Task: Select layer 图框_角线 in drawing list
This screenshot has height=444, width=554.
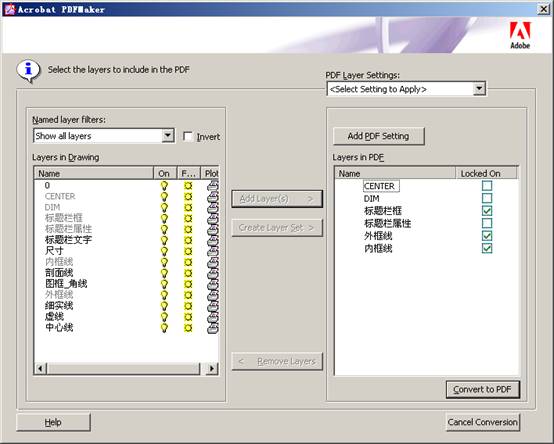Action: click(x=66, y=284)
